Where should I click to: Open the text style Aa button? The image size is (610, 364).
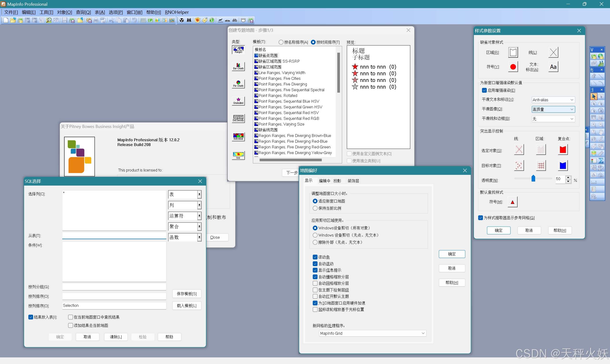(x=553, y=67)
